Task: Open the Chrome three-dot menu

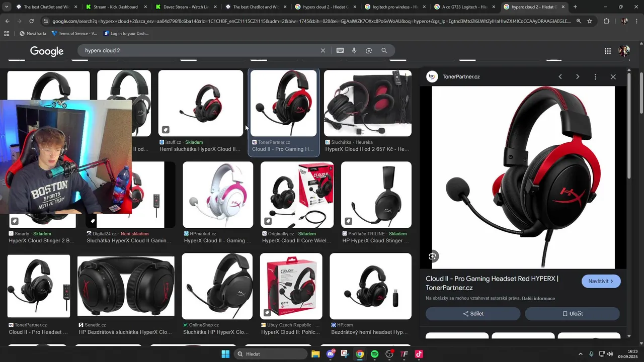Action: [x=637, y=21]
